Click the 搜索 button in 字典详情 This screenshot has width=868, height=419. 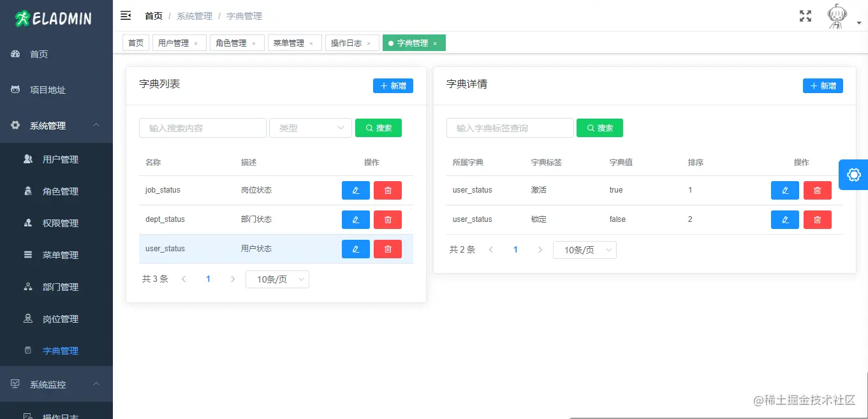point(600,128)
